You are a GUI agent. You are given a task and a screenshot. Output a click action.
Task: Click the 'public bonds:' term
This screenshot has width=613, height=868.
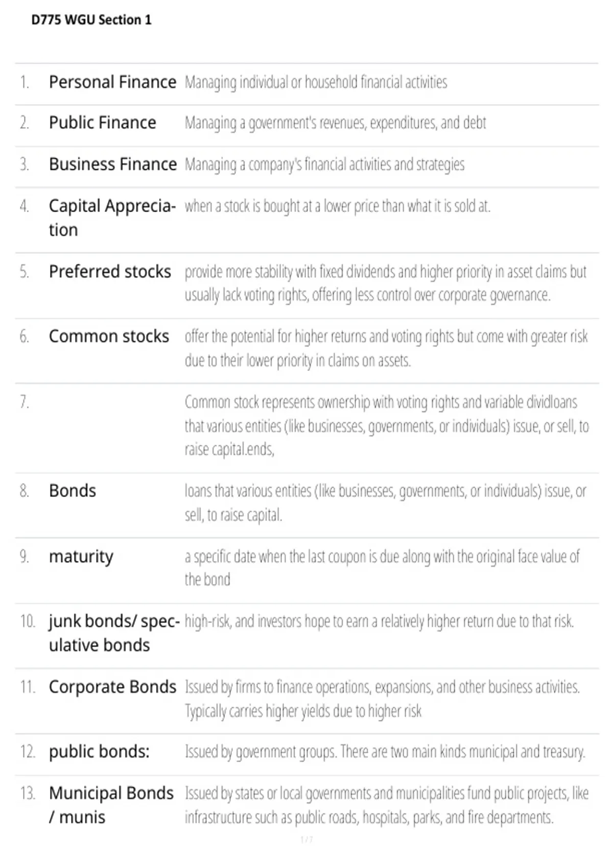coord(99,752)
